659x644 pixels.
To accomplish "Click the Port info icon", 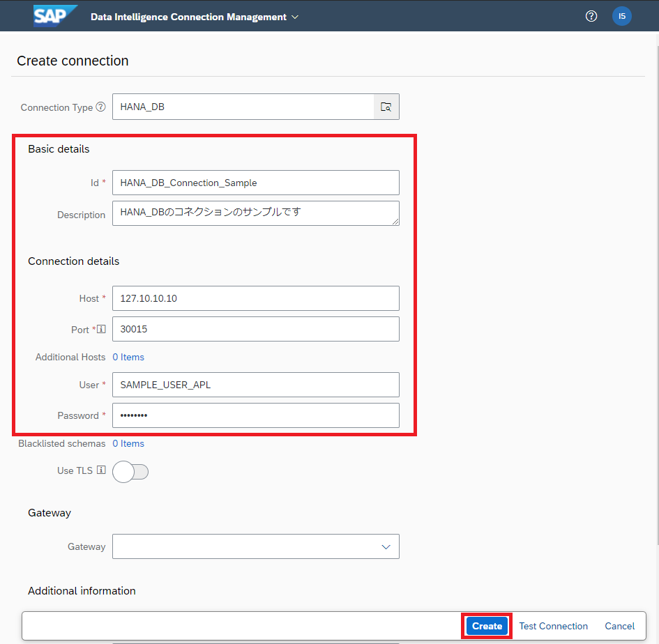I will (x=101, y=329).
